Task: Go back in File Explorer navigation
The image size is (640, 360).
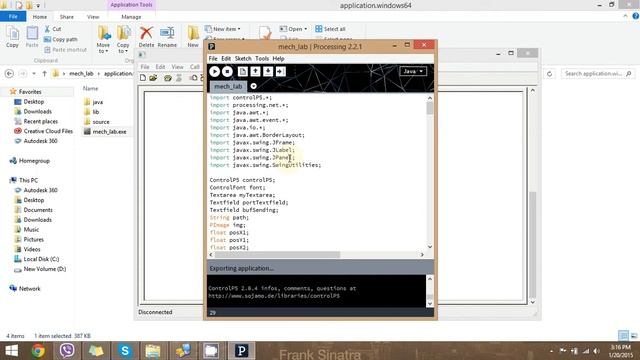Action: coord(9,73)
